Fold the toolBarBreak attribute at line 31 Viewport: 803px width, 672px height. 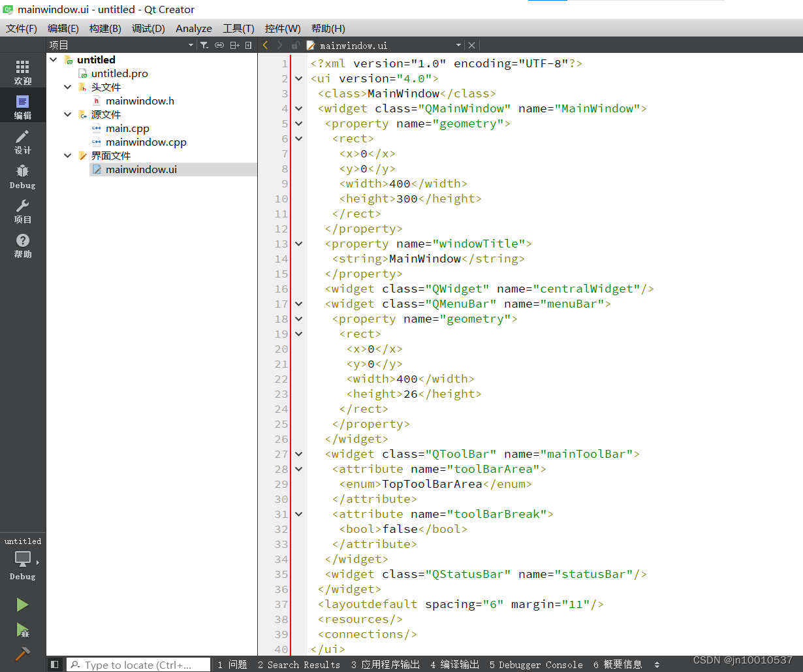point(299,514)
